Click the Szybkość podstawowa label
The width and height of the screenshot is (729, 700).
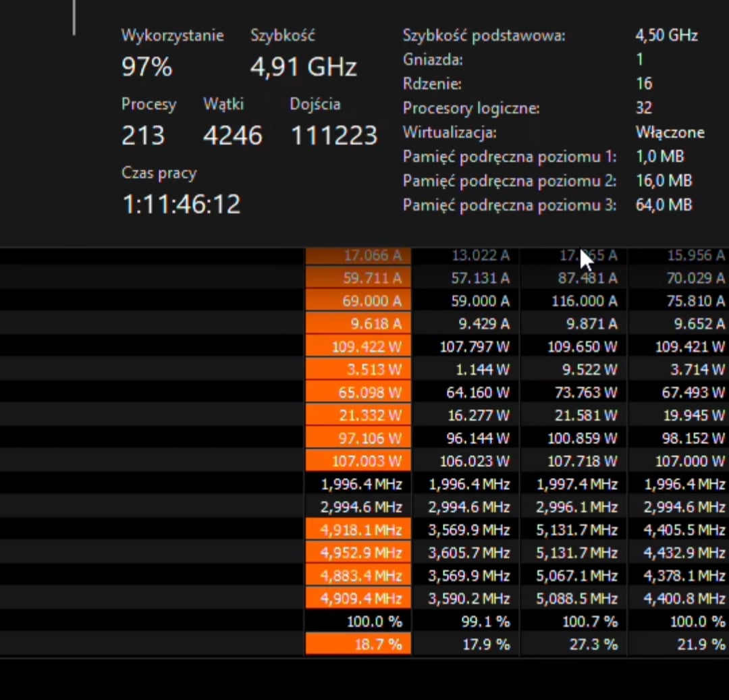pos(484,35)
